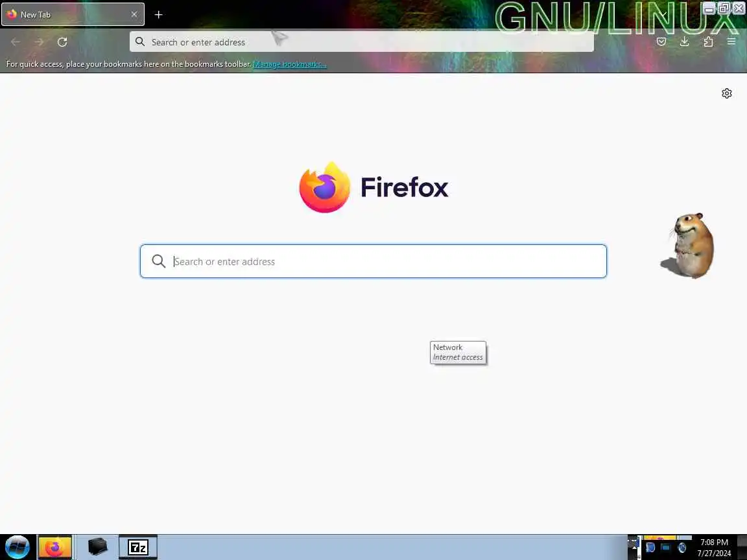Open the Downloads panel
Image resolution: width=747 pixels, height=560 pixels.
click(685, 42)
